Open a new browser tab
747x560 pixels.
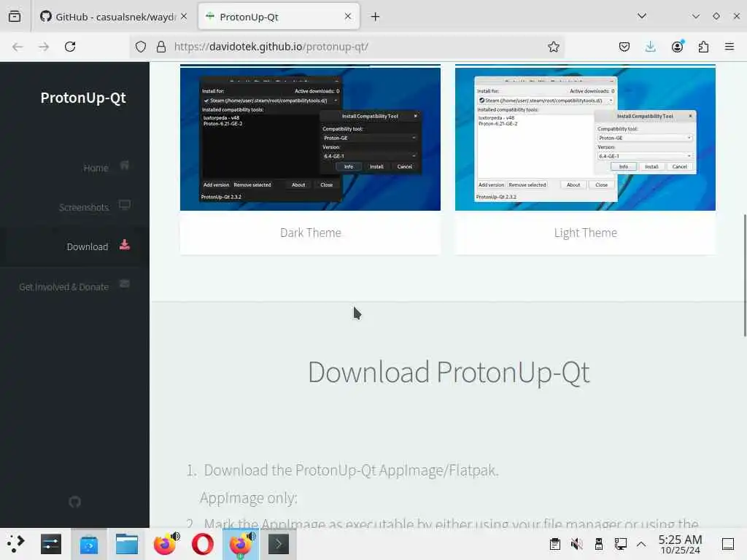376,17
